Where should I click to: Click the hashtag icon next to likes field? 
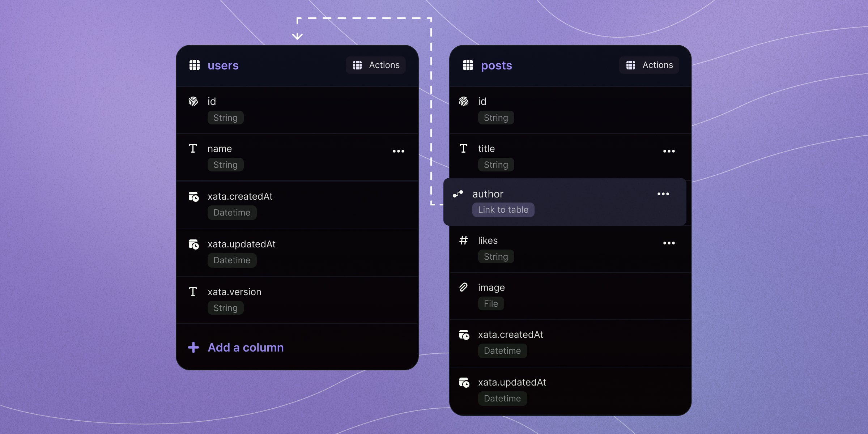pos(463,240)
